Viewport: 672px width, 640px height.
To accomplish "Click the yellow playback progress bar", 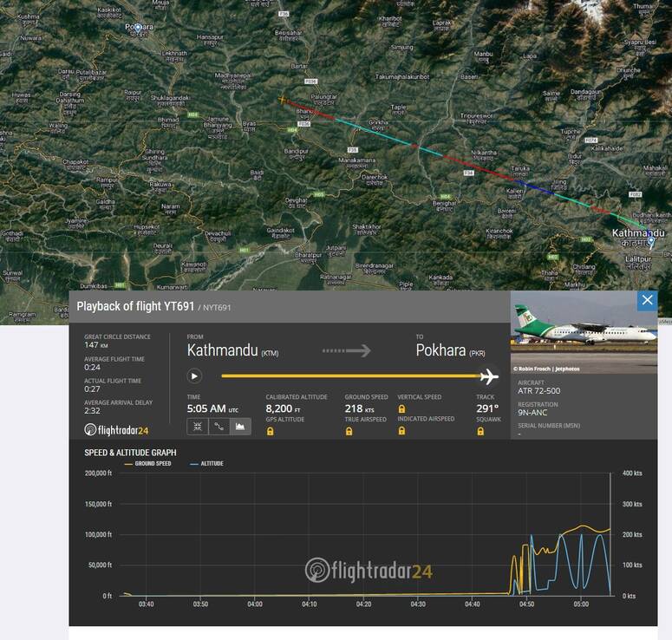I will 350,376.
